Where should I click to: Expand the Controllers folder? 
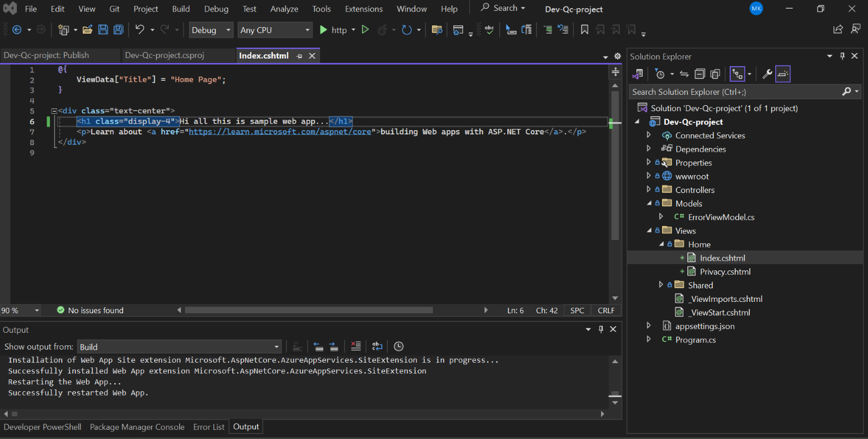click(x=648, y=189)
